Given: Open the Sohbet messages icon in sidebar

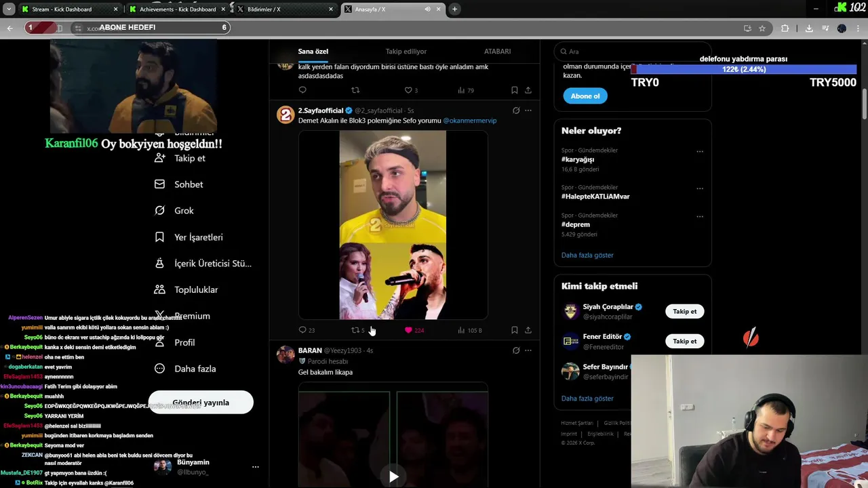Looking at the screenshot, I should (x=159, y=184).
